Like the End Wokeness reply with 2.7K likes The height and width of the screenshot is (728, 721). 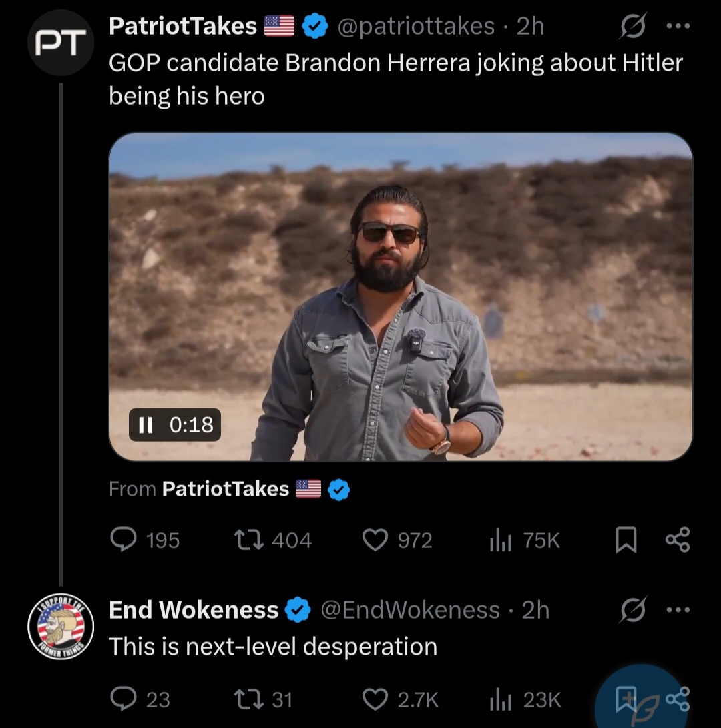coord(375,699)
